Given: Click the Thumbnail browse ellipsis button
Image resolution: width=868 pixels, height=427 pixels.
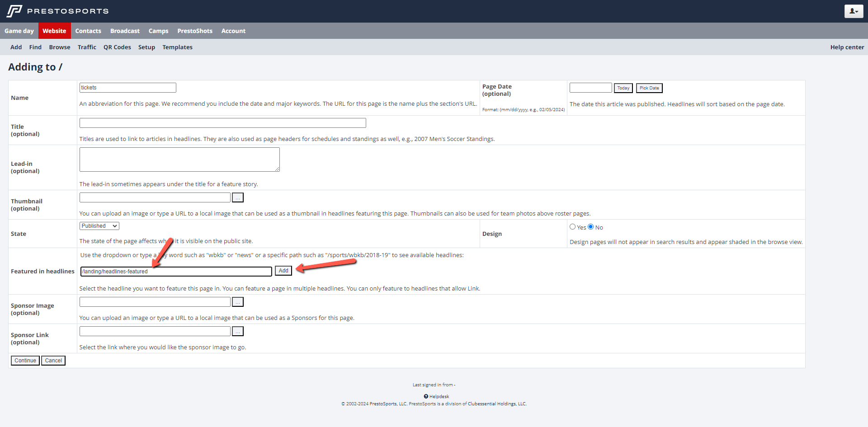Looking at the screenshot, I should 237,197.
